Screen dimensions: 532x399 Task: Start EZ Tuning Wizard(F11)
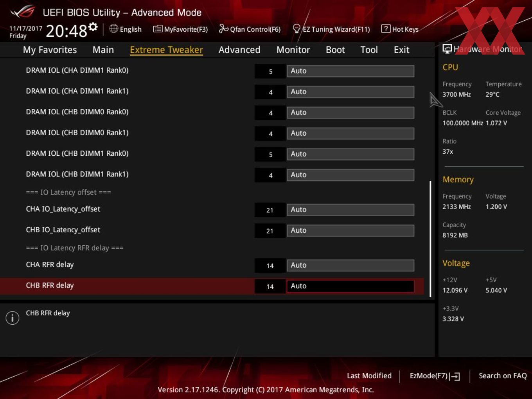tap(336, 29)
